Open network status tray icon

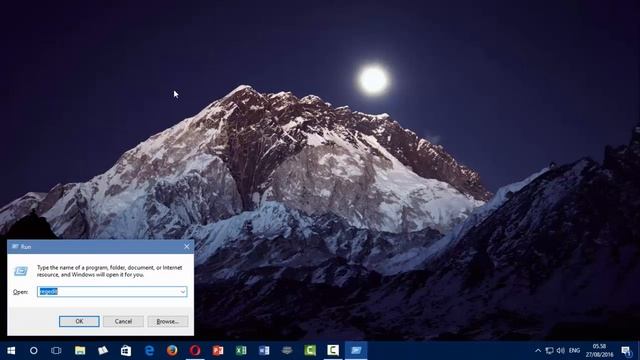[x=549, y=351]
